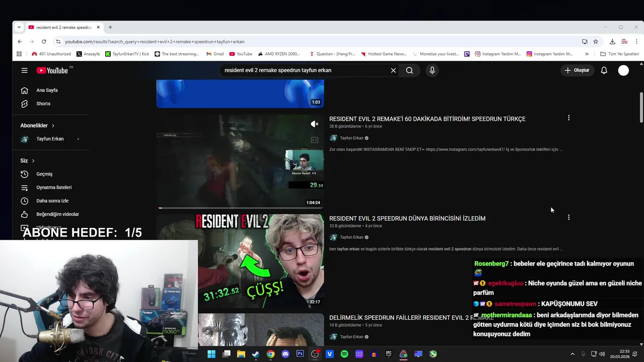Open the Gmail bookmark

coord(215,54)
